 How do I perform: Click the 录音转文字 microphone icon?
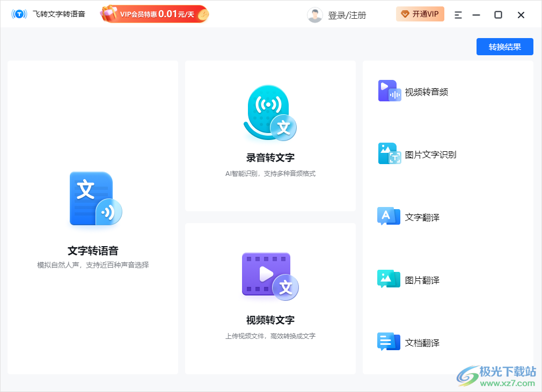click(x=270, y=113)
